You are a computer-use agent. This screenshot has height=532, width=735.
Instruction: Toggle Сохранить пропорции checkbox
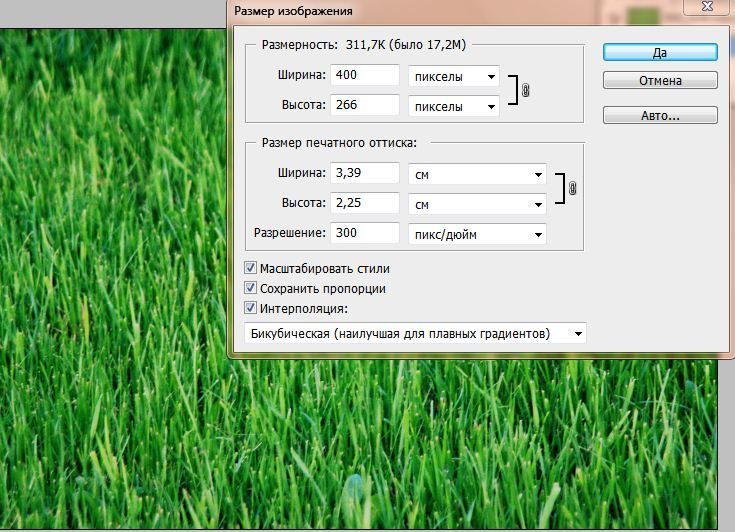(x=250, y=288)
